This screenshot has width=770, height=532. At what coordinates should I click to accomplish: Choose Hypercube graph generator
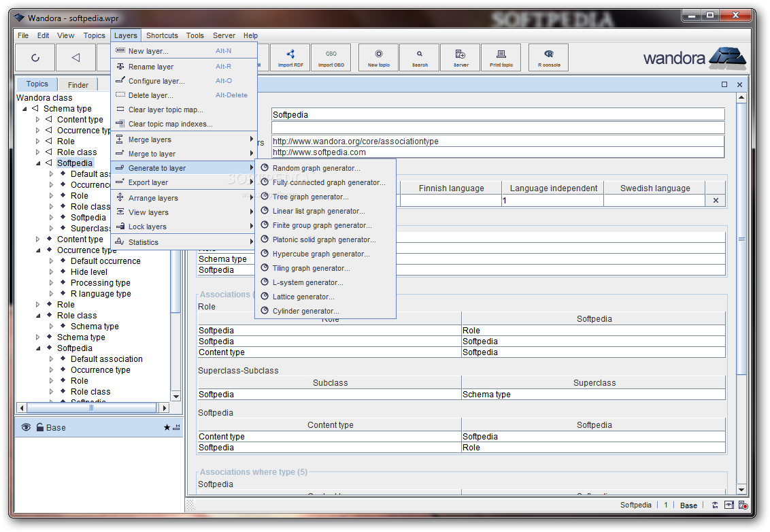click(326, 254)
